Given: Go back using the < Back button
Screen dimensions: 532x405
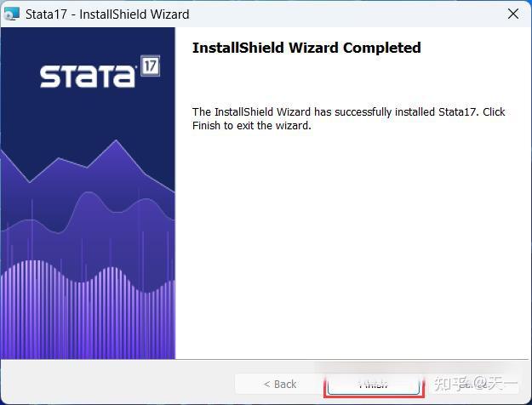Looking at the screenshot, I should (x=279, y=384).
